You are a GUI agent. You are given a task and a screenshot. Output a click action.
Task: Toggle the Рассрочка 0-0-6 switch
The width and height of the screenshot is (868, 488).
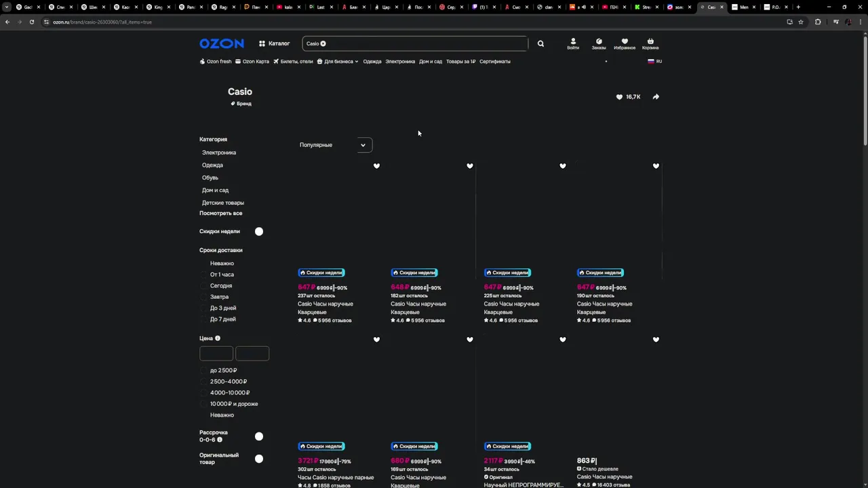259,436
